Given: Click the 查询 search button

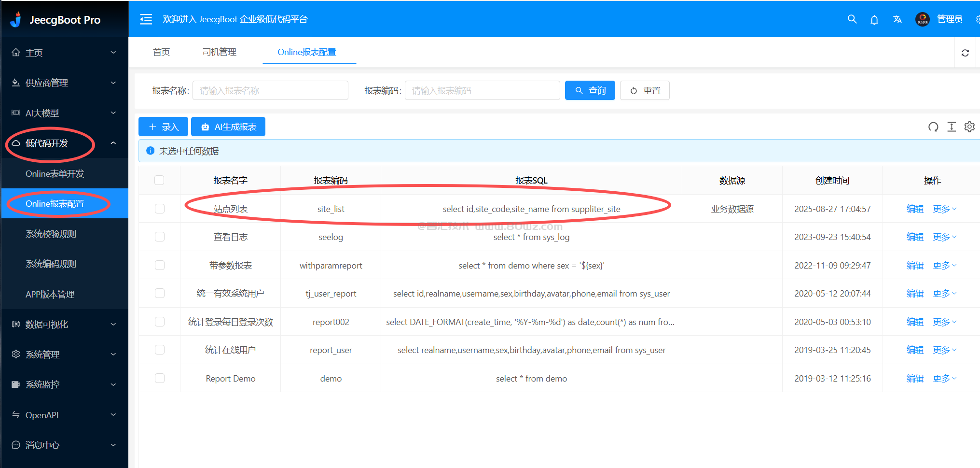Looking at the screenshot, I should [x=590, y=90].
